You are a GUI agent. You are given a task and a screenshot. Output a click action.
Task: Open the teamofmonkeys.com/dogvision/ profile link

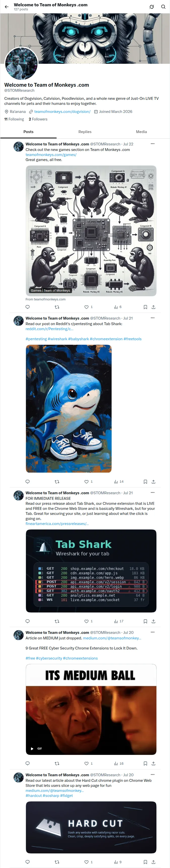tap(62, 112)
